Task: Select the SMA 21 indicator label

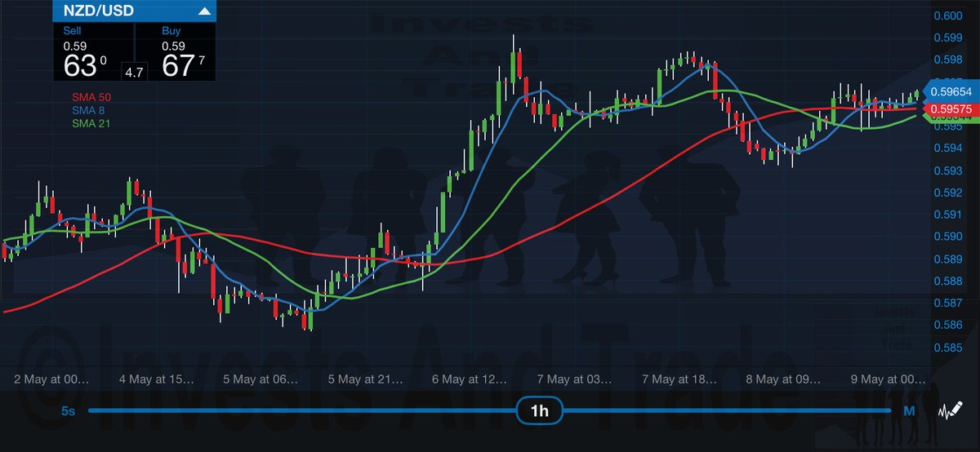Action: pyautogui.click(x=92, y=123)
